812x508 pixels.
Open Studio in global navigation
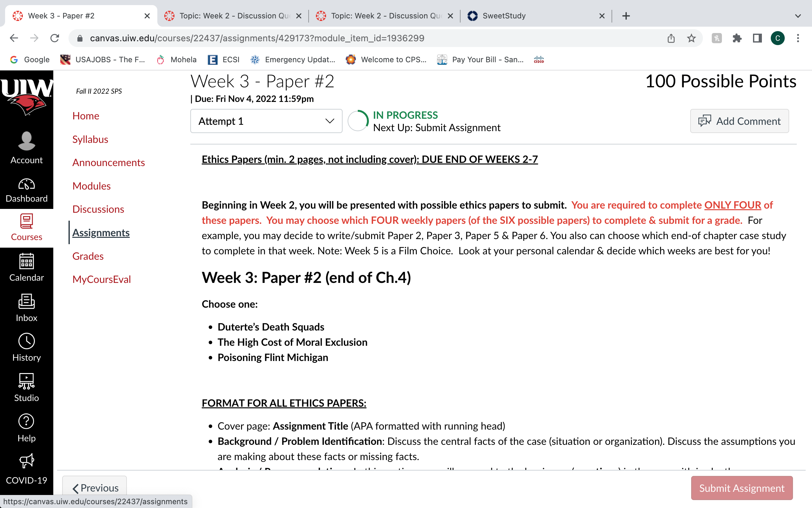pyautogui.click(x=27, y=387)
